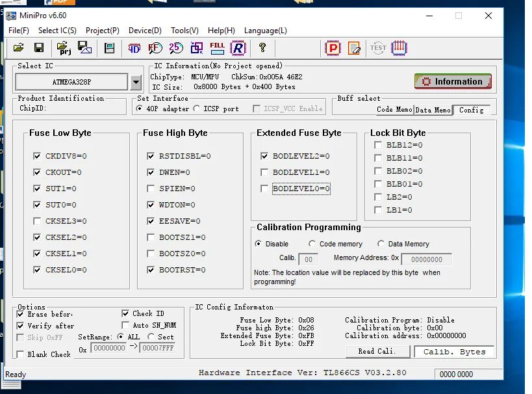Click the Calib. Bytes button

coord(454,352)
